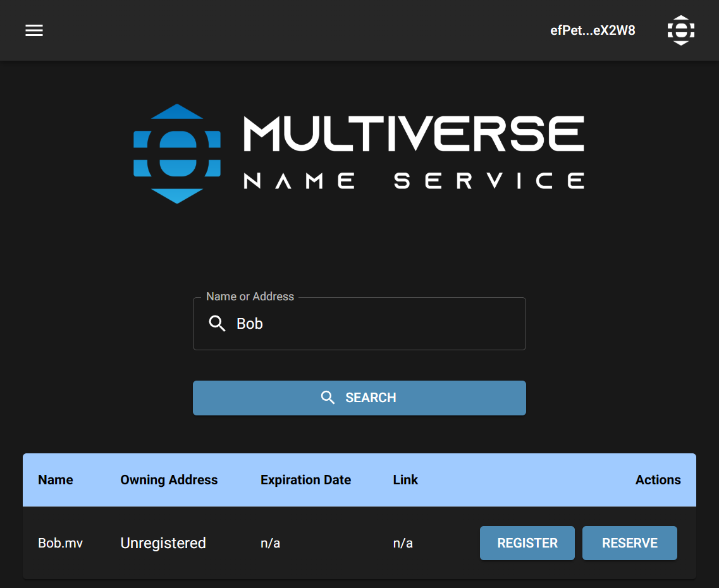This screenshot has width=719, height=588.
Task: Click n/a under Expiration Date
Action: (270, 543)
